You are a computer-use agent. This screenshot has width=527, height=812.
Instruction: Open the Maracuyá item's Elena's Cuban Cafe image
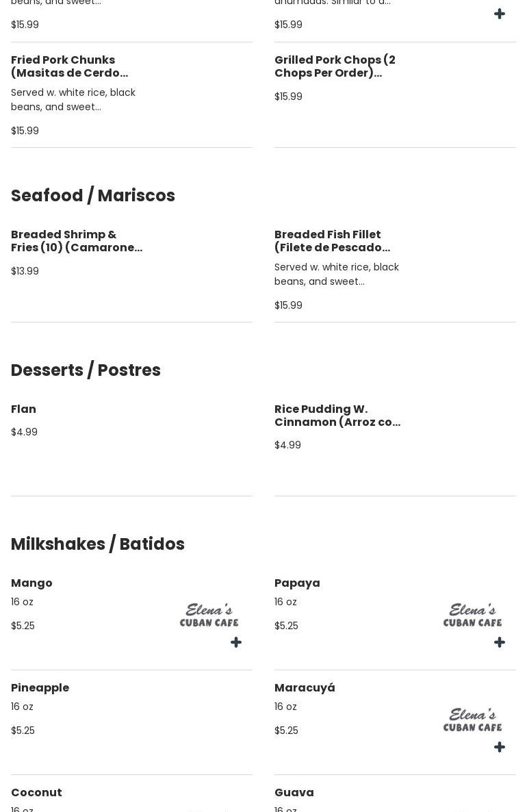click(472, 720)
